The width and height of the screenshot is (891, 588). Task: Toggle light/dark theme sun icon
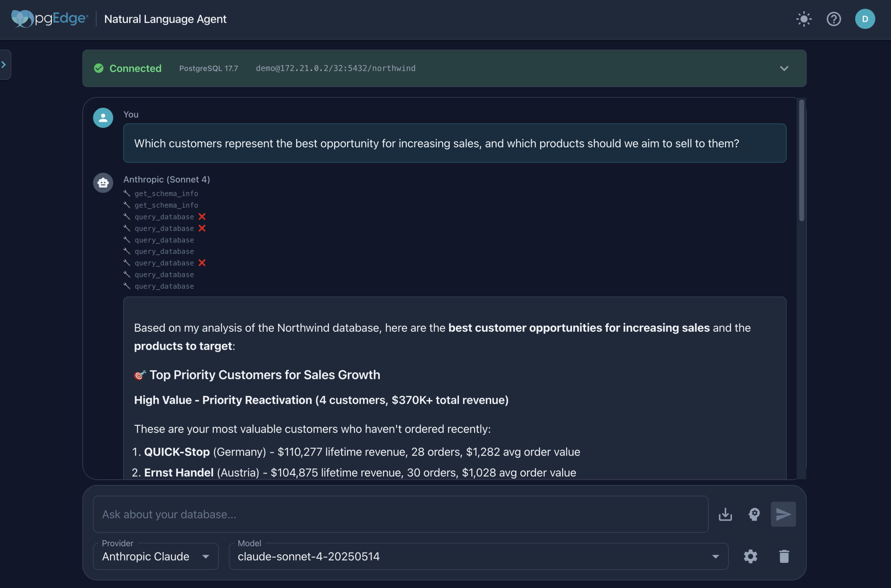coord(804,19)
